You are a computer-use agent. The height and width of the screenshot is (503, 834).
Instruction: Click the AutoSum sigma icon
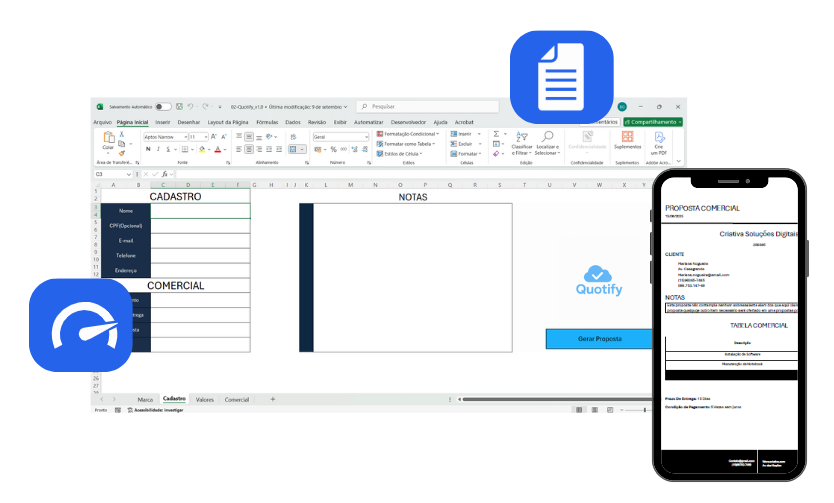tap(496, 133)
